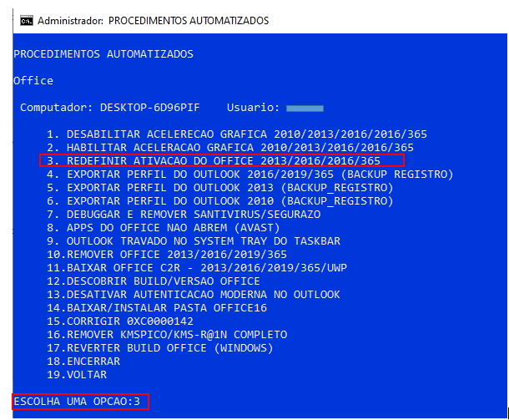This screenshot has width=509, height=420.
Task: Click option 19 'VOLTAR'
Action: click(x=77, y=375)
